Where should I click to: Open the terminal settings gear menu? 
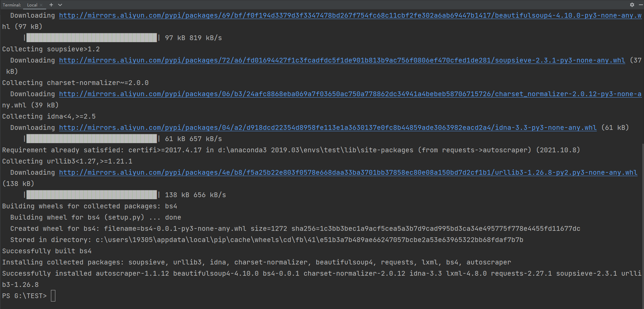click(632, 5)
